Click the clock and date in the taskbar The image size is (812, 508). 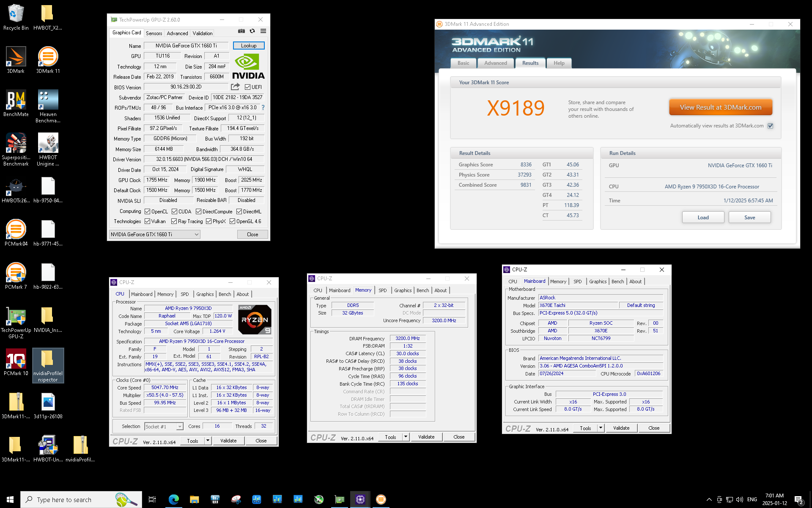774,500
